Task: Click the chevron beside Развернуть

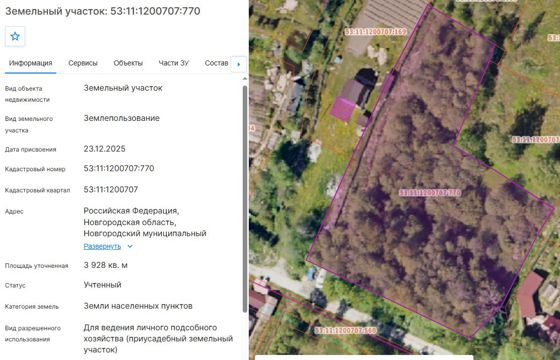Action: point(130,246)
